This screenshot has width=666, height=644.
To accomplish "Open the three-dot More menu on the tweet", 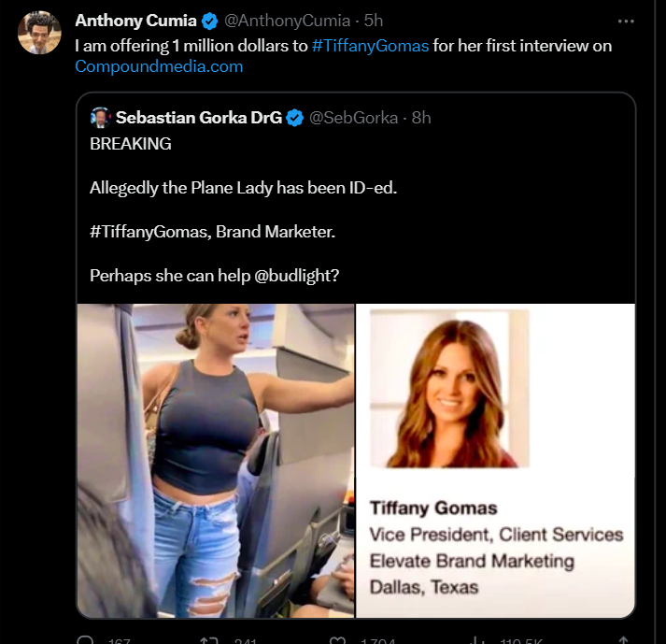I will (x=627, y=21).
